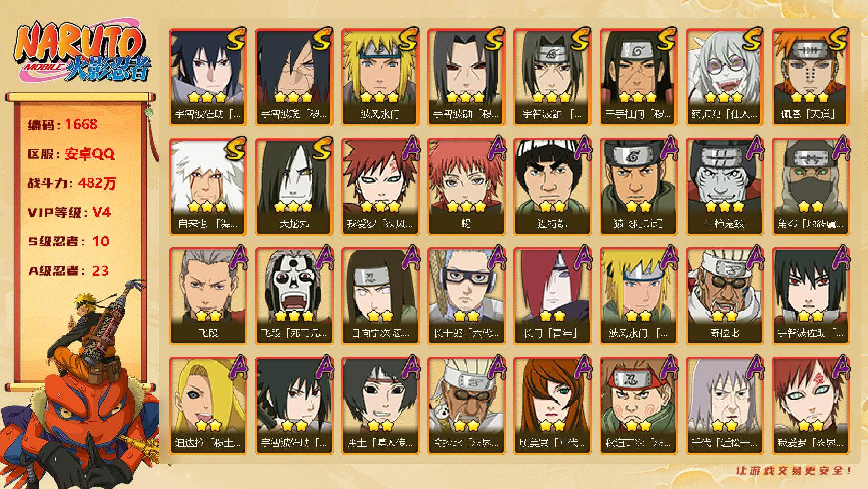
Task: Click the A rank badge on 蝎
Action: [x=495, y=149]
